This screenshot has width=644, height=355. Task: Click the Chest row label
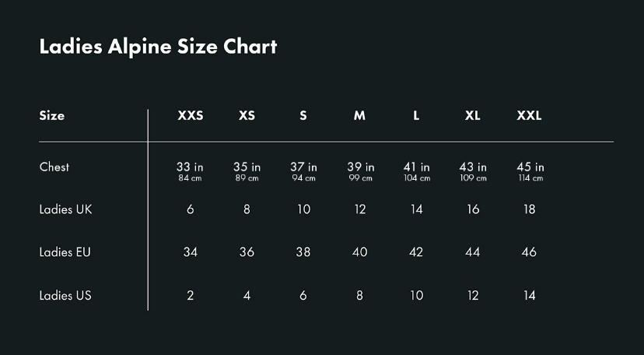point(54,167)
